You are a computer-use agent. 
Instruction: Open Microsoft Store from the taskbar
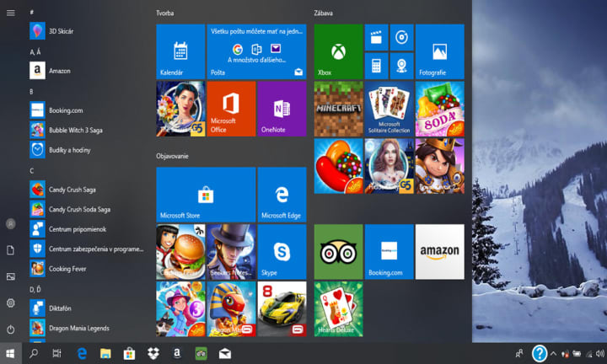pyautogui.click(x=129, y=353)
